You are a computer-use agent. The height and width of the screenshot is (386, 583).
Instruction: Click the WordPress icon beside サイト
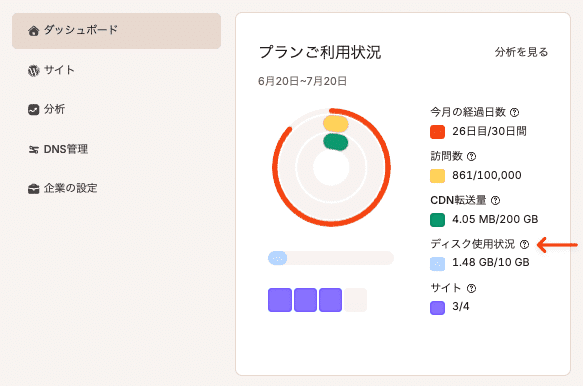[33, 70]
